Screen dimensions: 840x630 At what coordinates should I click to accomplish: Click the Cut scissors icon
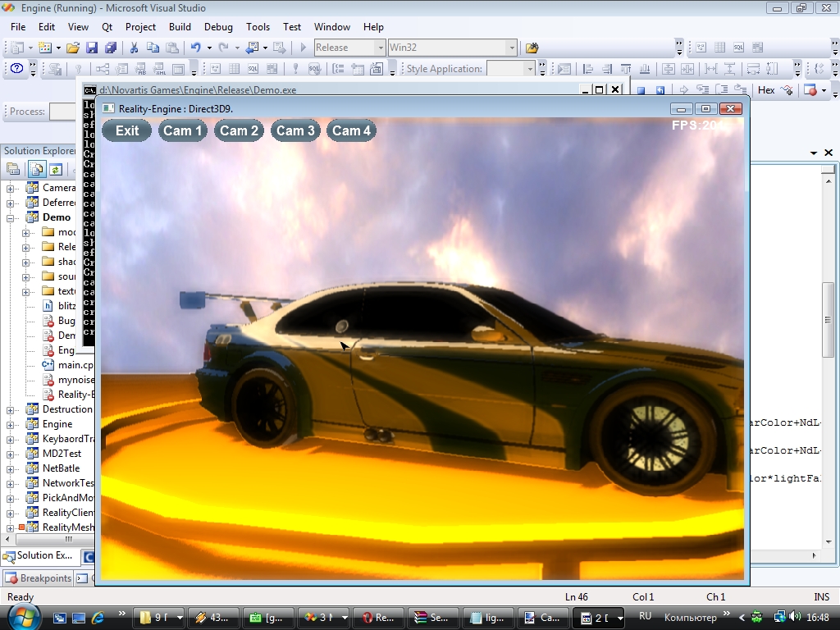click(135, 48)
